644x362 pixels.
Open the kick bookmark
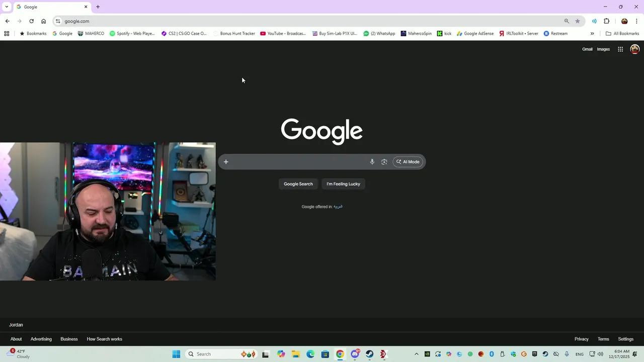(444, 34)
